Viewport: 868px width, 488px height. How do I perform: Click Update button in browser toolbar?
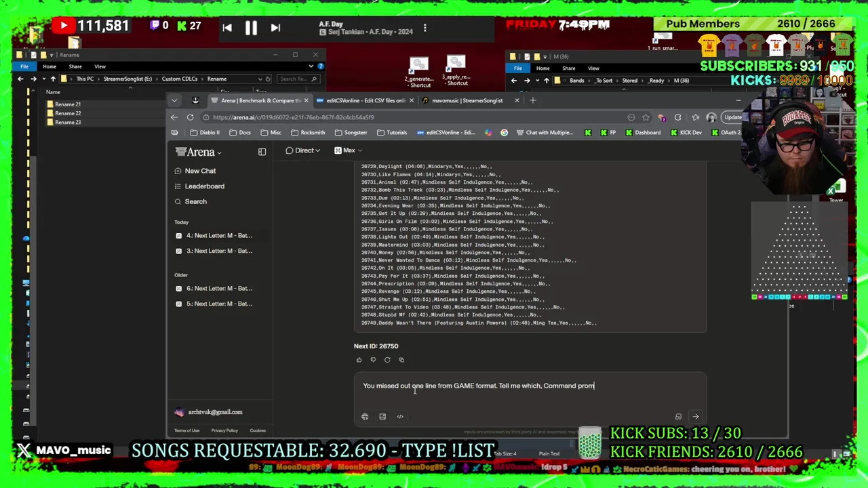[x=733, y=117]
